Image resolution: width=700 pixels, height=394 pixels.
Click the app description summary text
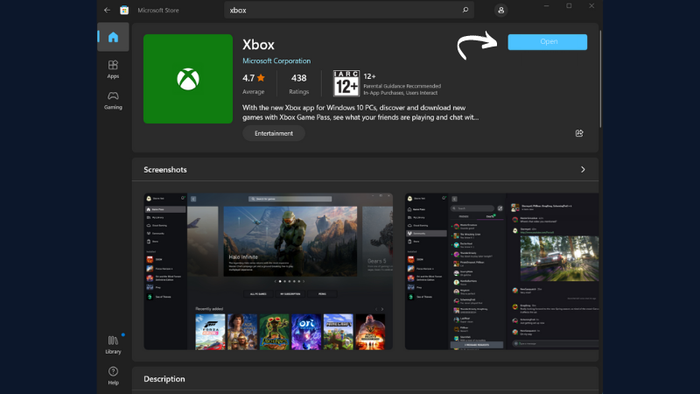point(360,112)
